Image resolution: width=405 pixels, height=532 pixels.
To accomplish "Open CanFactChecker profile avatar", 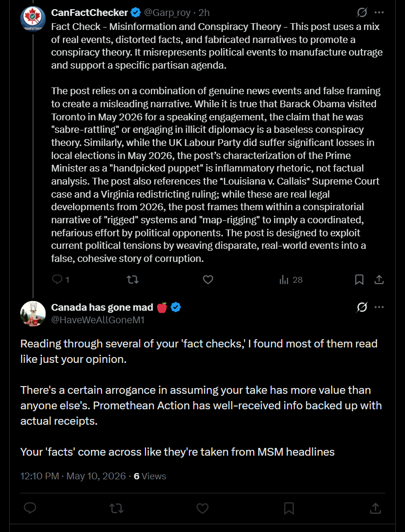I will click(x=33, y=19).
